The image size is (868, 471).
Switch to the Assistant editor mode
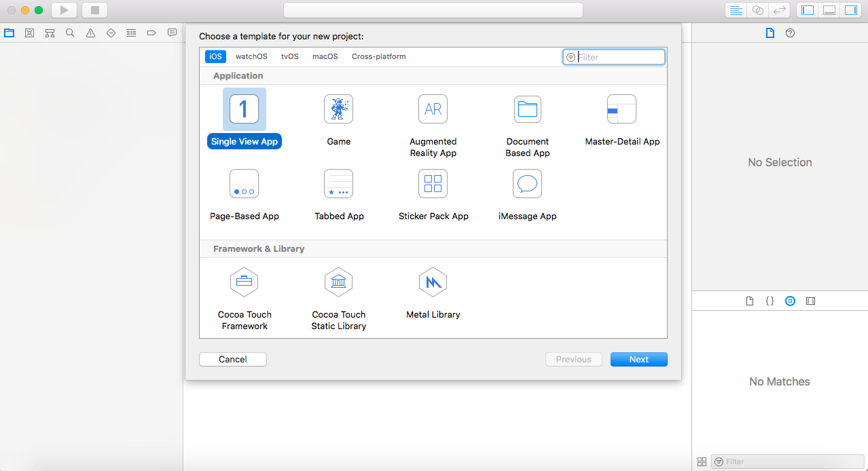pyautogui.click(x=757, y=10)
